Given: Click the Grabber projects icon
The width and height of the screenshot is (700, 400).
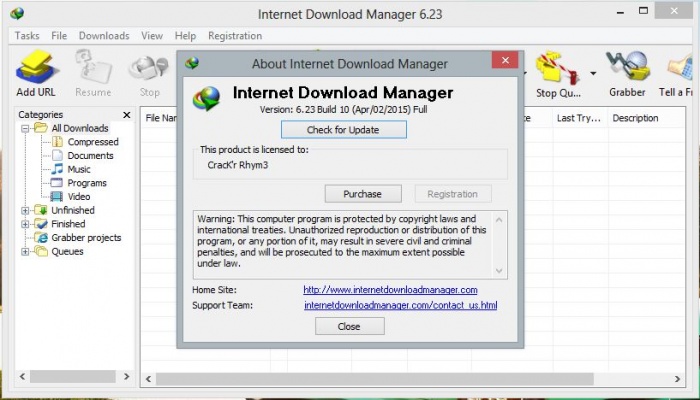Looking at the screenshot, I should click(41, 238).
